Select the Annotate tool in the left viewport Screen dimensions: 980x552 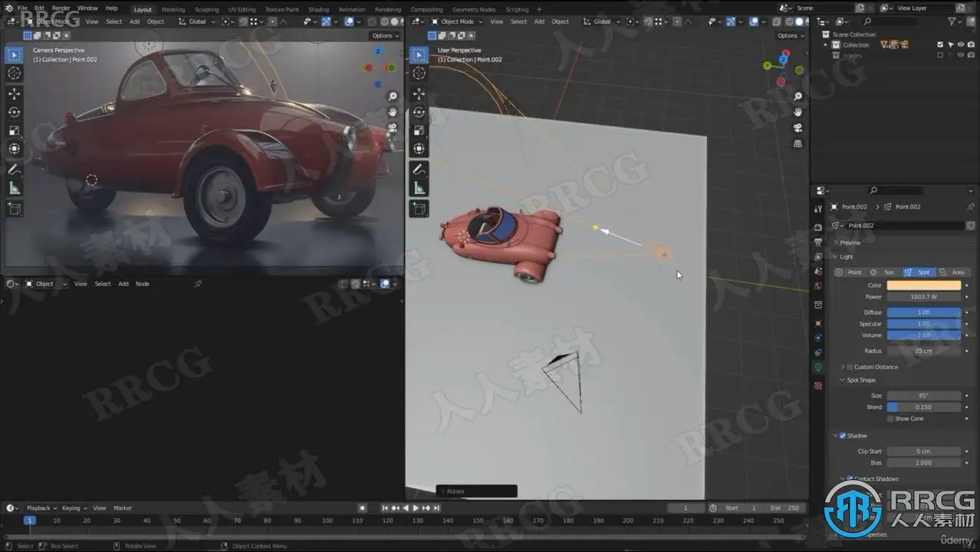tap(14, 169)
